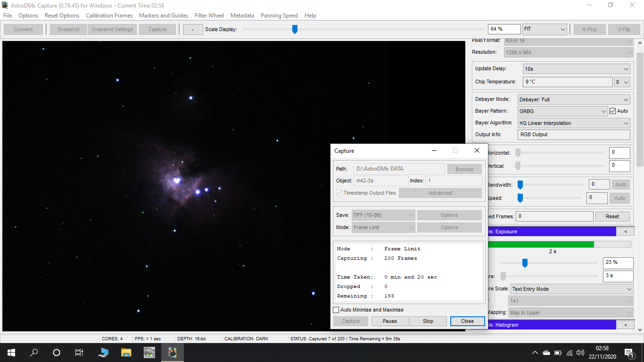Pause the current capture
The width and height of the screenshot is (644, 362).
389,321
